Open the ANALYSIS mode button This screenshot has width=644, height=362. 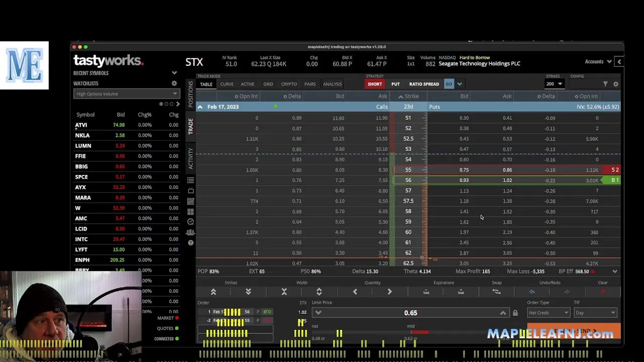[x=332, y=84]
